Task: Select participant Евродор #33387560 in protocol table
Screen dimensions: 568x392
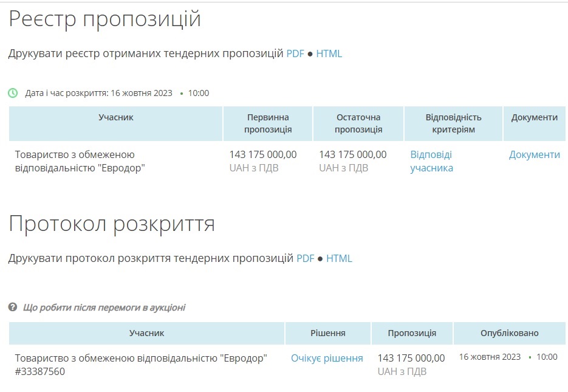Action: [141, 365]
